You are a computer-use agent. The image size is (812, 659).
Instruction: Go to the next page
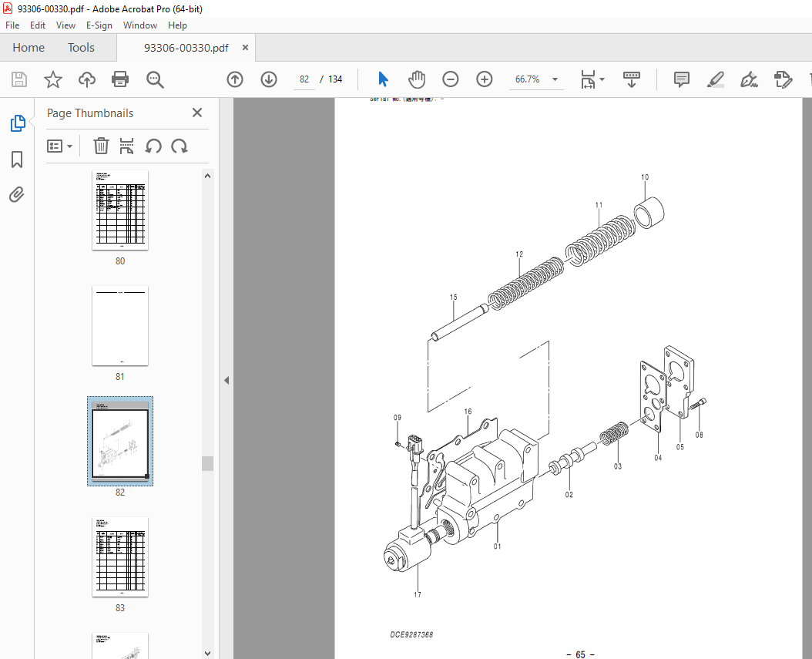click(x=269, y=79)
